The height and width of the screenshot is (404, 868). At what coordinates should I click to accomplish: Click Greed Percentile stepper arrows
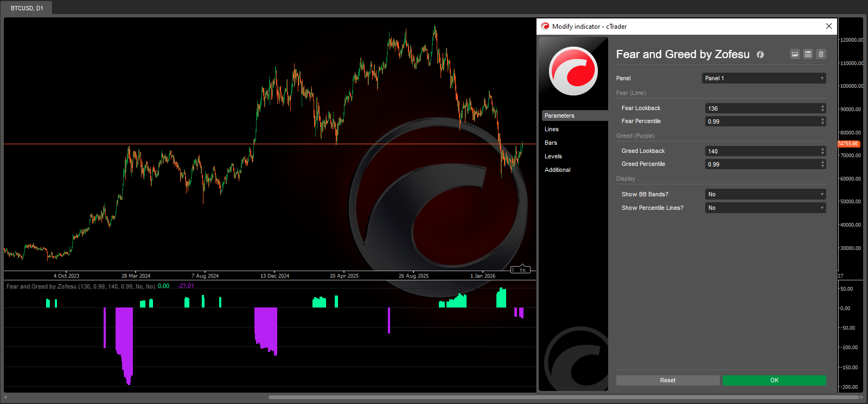coord(822,164)
